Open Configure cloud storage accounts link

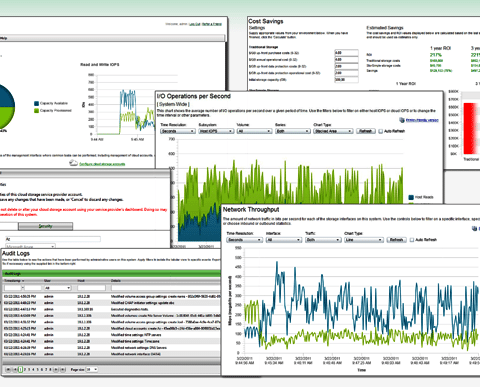[102, 164]
